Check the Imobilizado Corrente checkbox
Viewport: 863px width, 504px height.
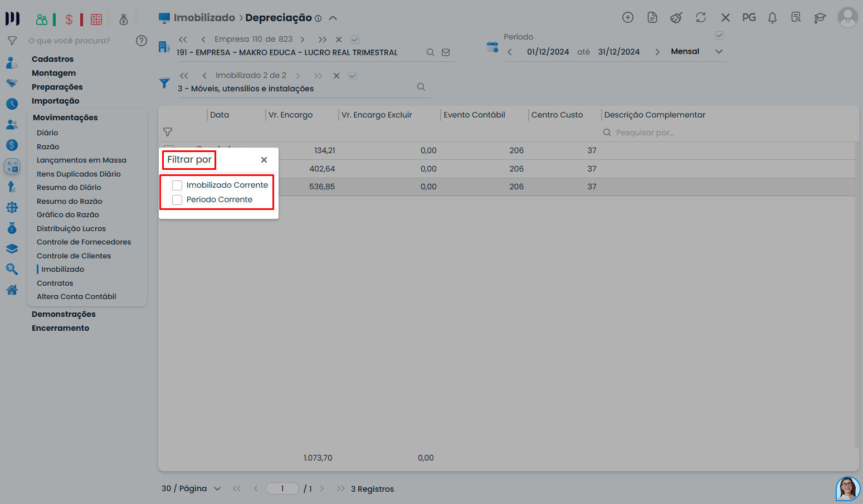pyautogui.click(x=177, y=185)
